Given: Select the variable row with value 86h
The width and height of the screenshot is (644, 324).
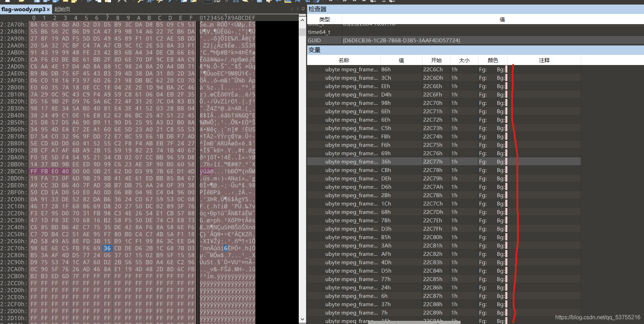Looking at the screenshot, I should [444, 70].
